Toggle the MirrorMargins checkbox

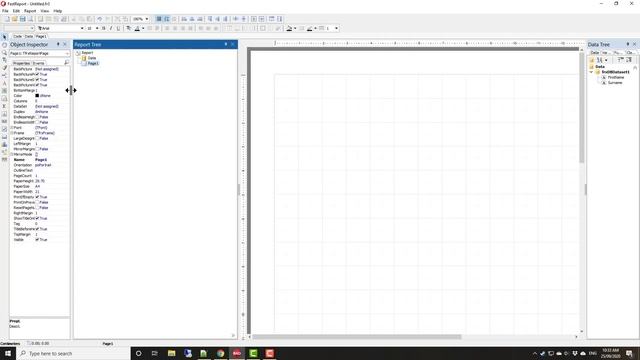pos(37,149)
